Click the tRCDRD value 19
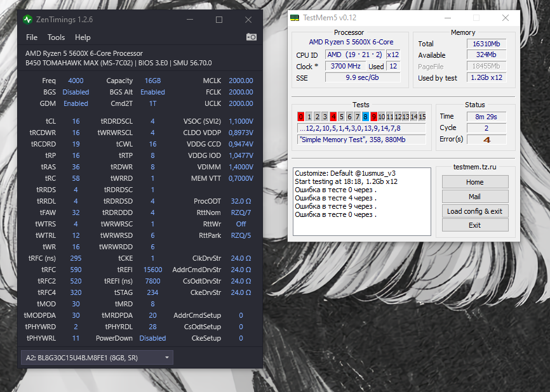The width and height of the screenshot is (550, 392). click(76, 144)
